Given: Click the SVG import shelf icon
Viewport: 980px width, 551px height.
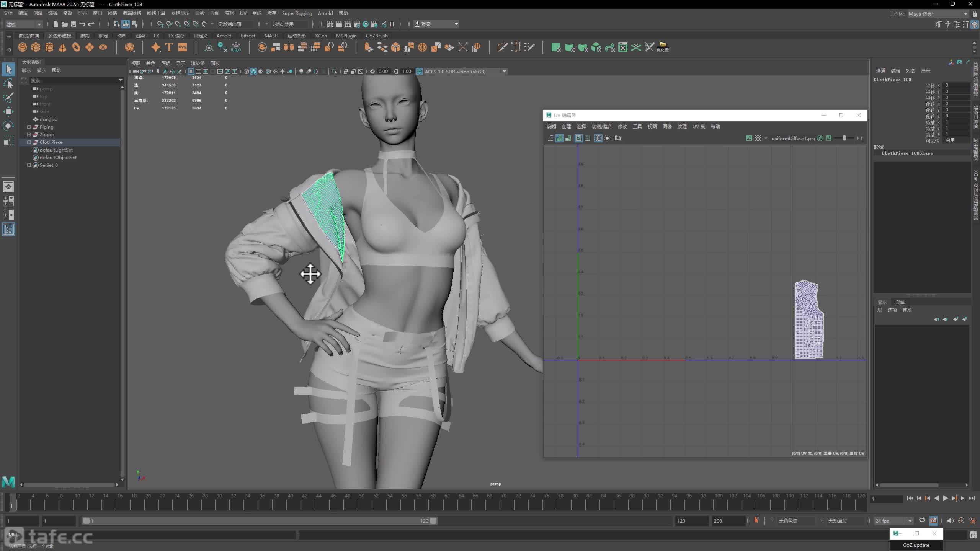Looking at the screenshot, I should pos(183,47).
